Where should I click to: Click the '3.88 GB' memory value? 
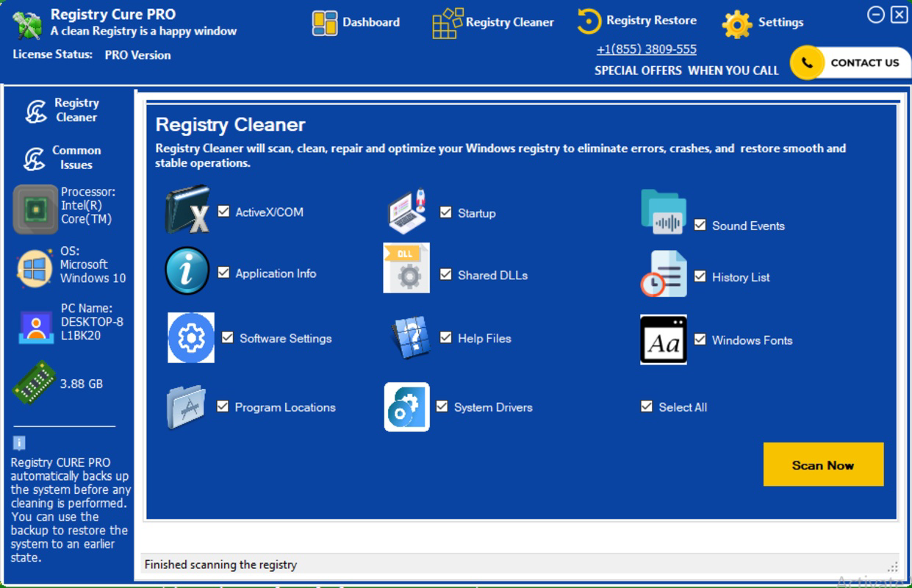82,384
